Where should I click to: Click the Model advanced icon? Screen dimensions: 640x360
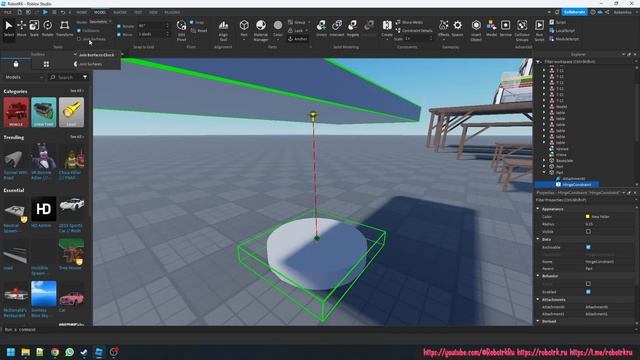pos(491,29)
